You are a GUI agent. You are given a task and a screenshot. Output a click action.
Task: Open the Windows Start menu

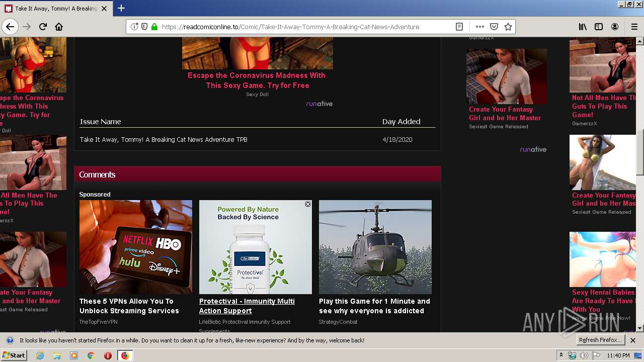14,355
